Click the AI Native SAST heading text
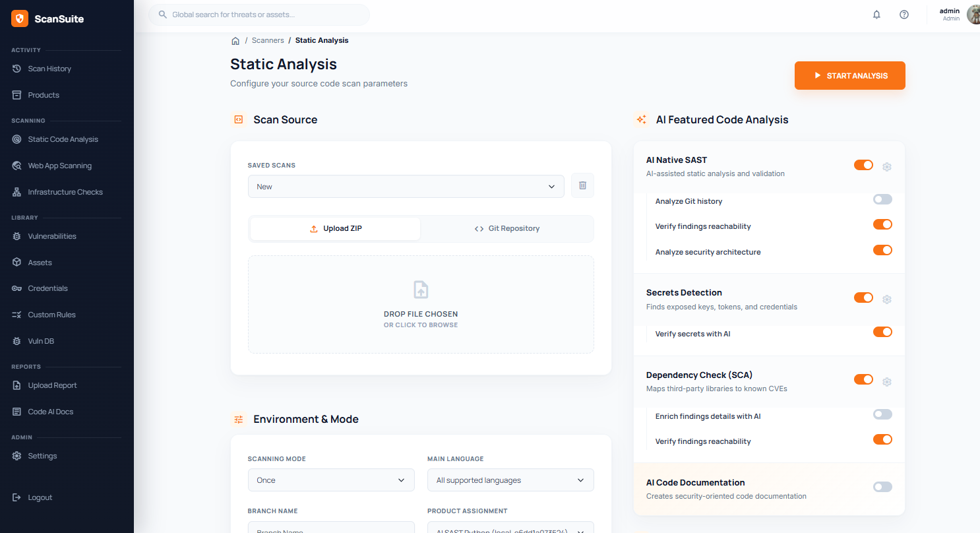 pyautogui.click(x=677, y=160)
